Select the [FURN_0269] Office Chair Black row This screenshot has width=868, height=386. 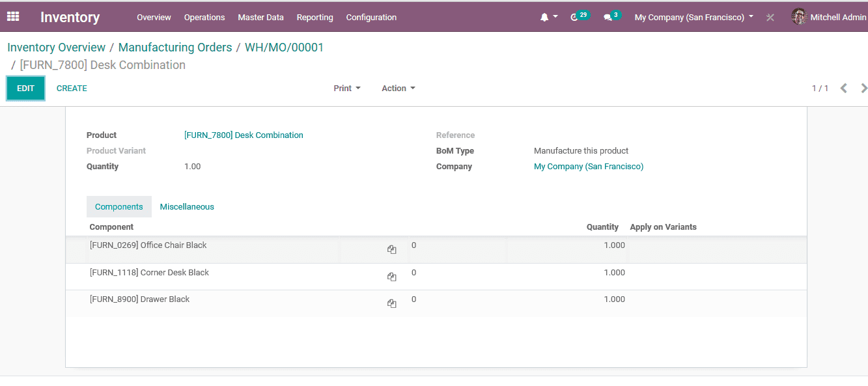tap(436, 250)
